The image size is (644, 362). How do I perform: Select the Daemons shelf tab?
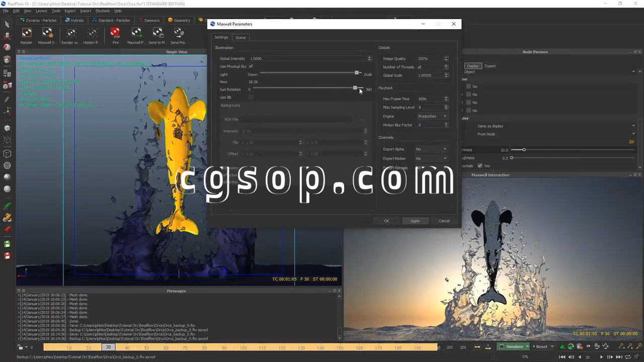click(x=149, y=21)
